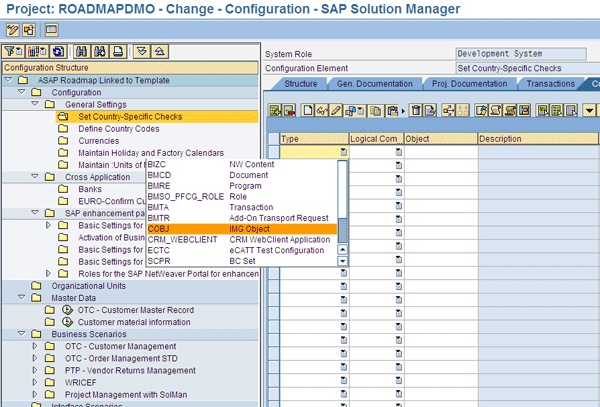Collapse the Configuration folder node
The image size is (600, 407).
click(x=21, y=92)
